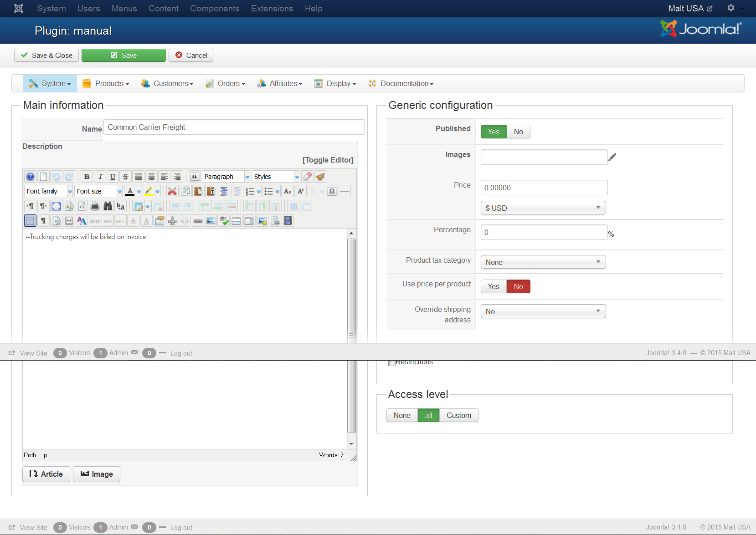Remove formatting with the eraser icon
756x535 pixels.
point(308,177)
